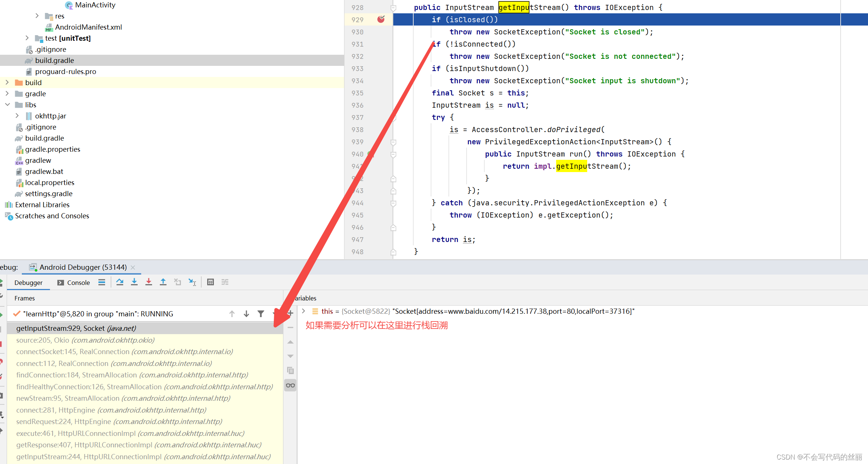Move watch down in variables toolbar
Screen dimensions: 868x464
[x=290, y=356]
